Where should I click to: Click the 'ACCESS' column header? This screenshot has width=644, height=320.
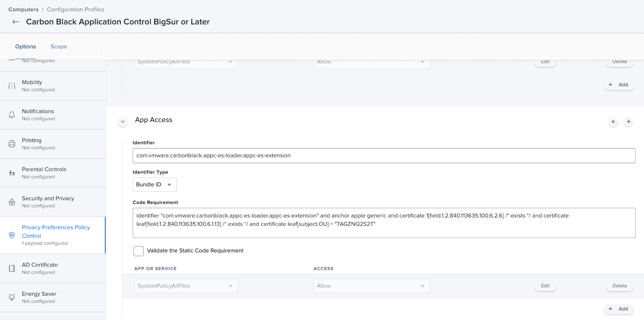pos(323,268)
